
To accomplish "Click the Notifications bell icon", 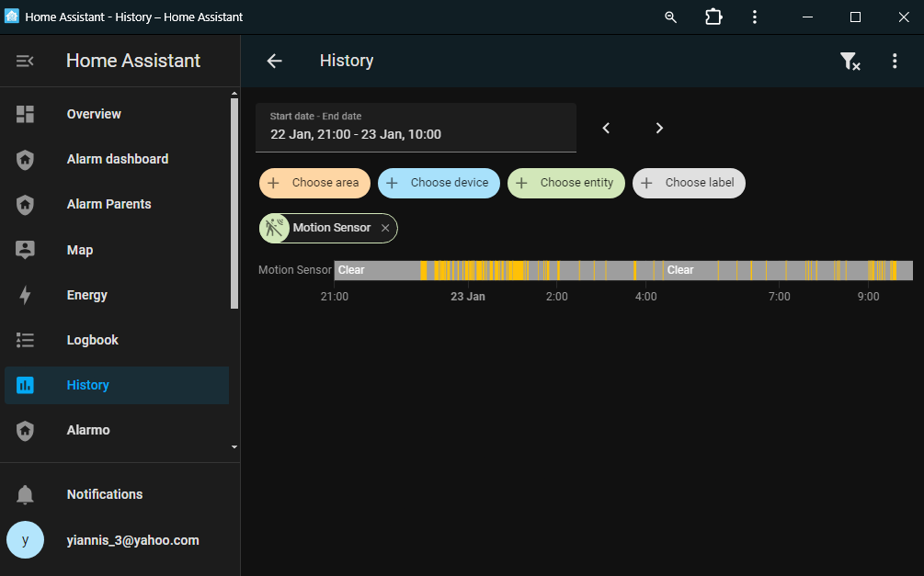I will [x=25, y=495].
